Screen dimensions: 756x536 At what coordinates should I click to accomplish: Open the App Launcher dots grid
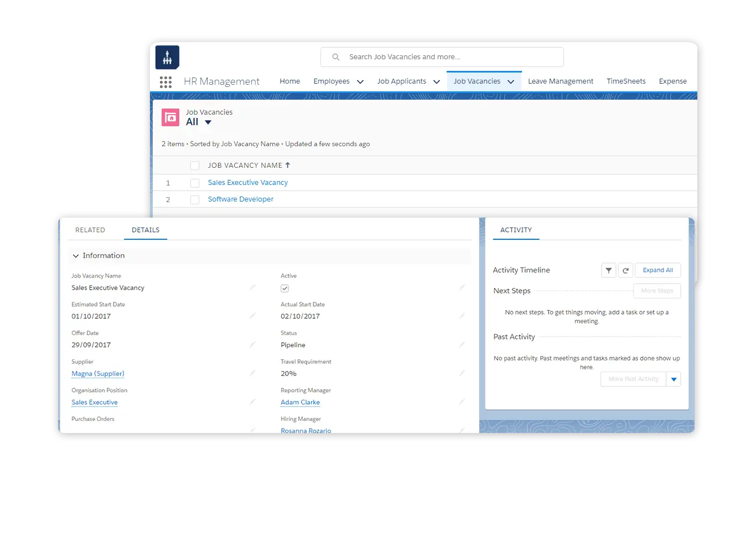[165, 82]
